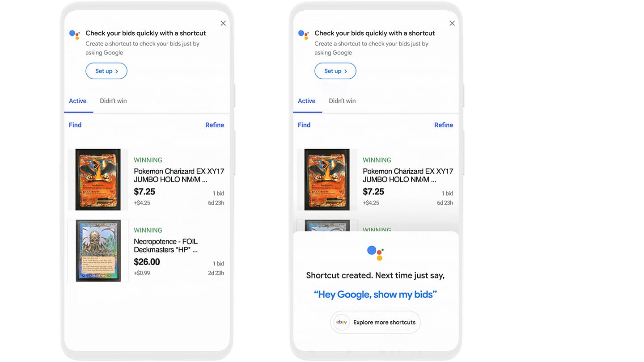Viewport: 644px width, 362px height.
Task: Select the Active tab on right phone
Action: (x=307, y=101)
